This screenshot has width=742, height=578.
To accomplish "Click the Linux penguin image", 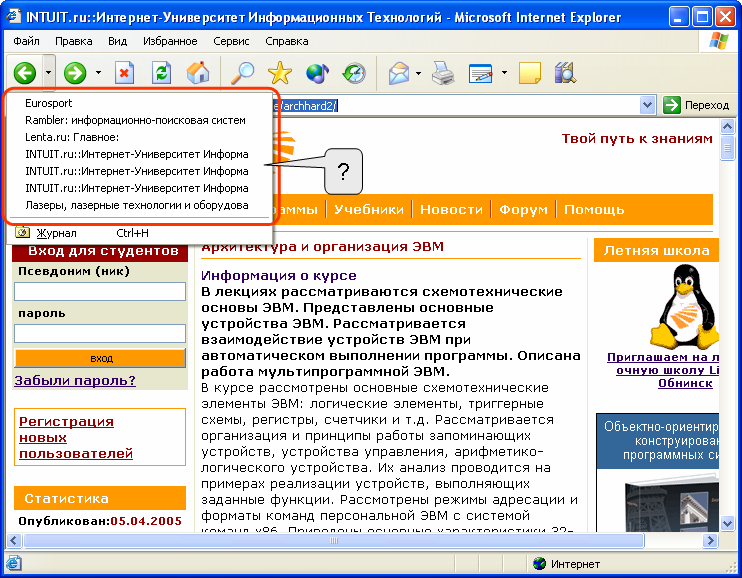I will click(684, 306).
